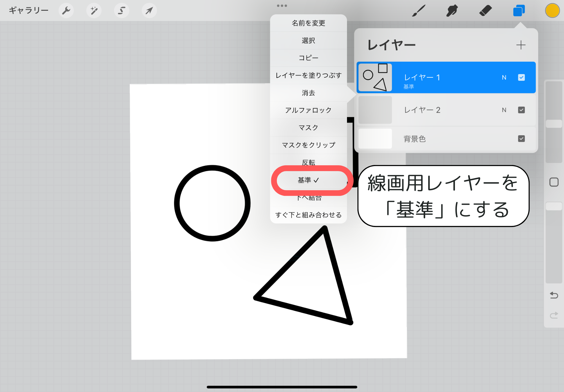Screen dimensions: 564x392
Task: Open the yellow active color swatch
Action: pyautogui.click(x=552, y=11)
